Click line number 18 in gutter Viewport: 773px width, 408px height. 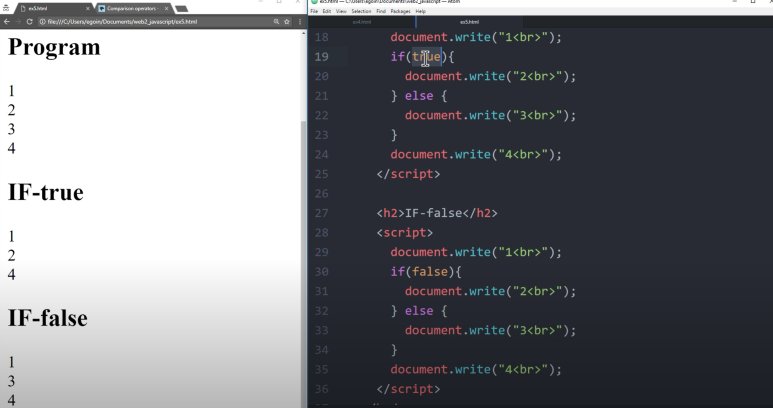[x=321, y=37]
